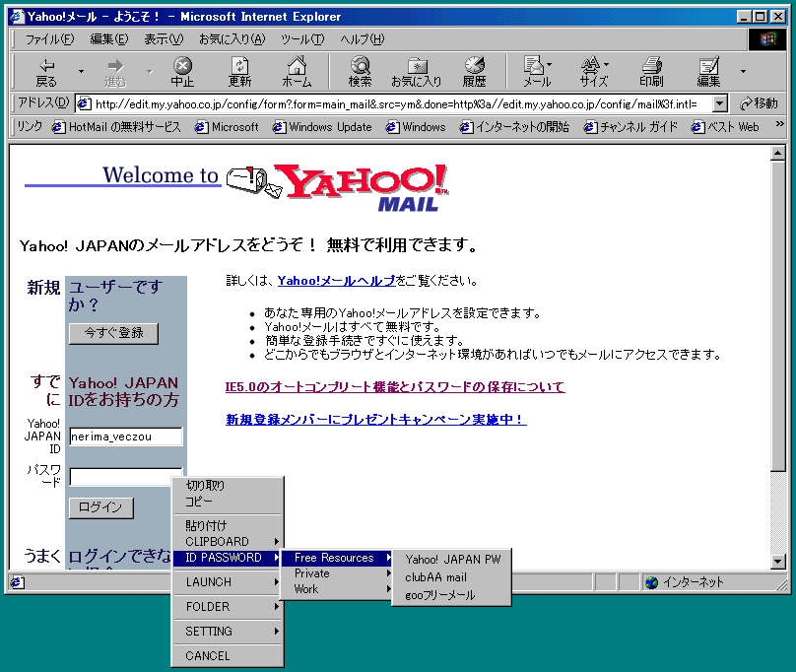Select 貼り付け in context menu
796x672 pixels.
pos(227,525)
